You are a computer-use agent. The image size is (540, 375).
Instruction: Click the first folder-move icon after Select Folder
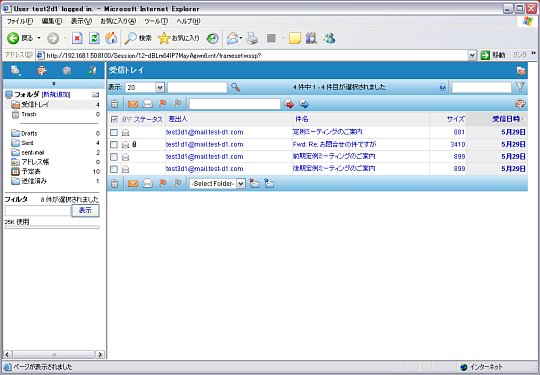click(254, 184)
